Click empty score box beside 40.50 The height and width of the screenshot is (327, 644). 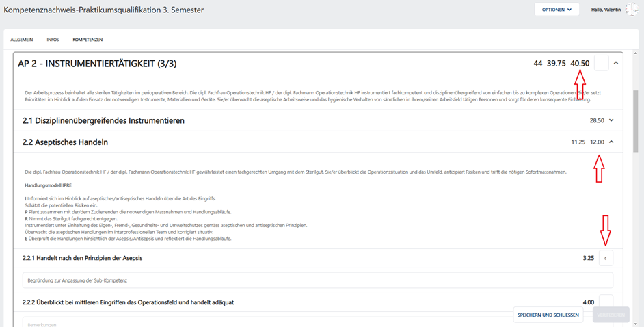pos(602,63)
